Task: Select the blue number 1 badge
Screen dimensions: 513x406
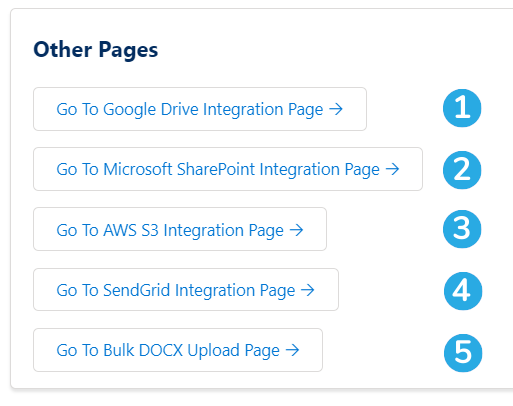Action: (462, 108)
